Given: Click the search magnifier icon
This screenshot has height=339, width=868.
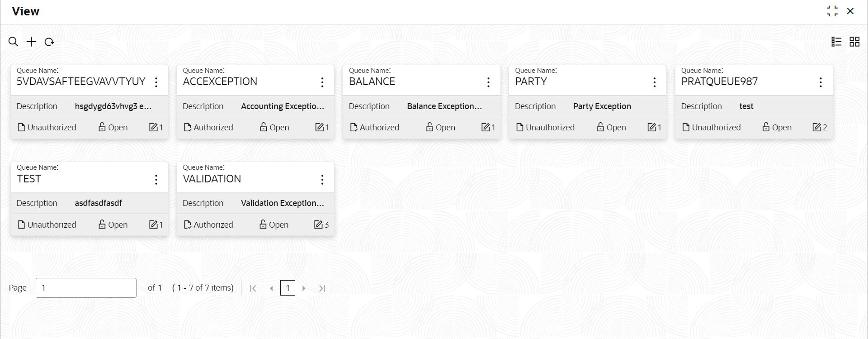Looking at the screenshot, I should coord(13,42).
